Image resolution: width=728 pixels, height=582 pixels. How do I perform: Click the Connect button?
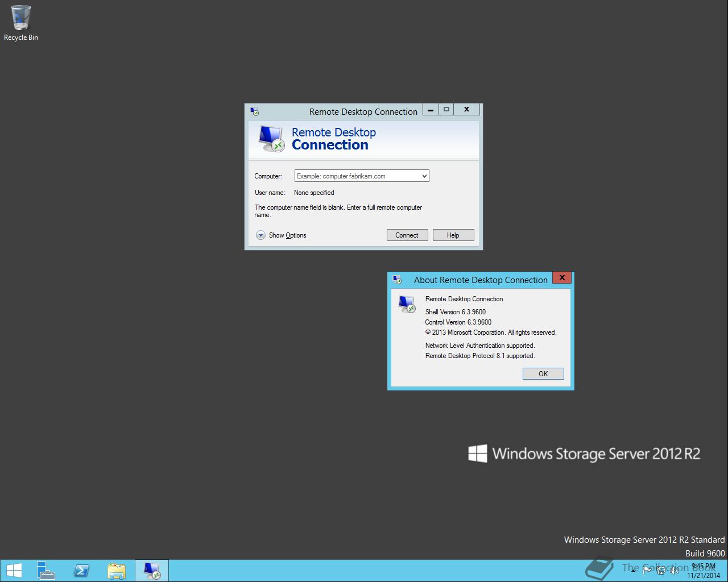click(x=407, y=235)
